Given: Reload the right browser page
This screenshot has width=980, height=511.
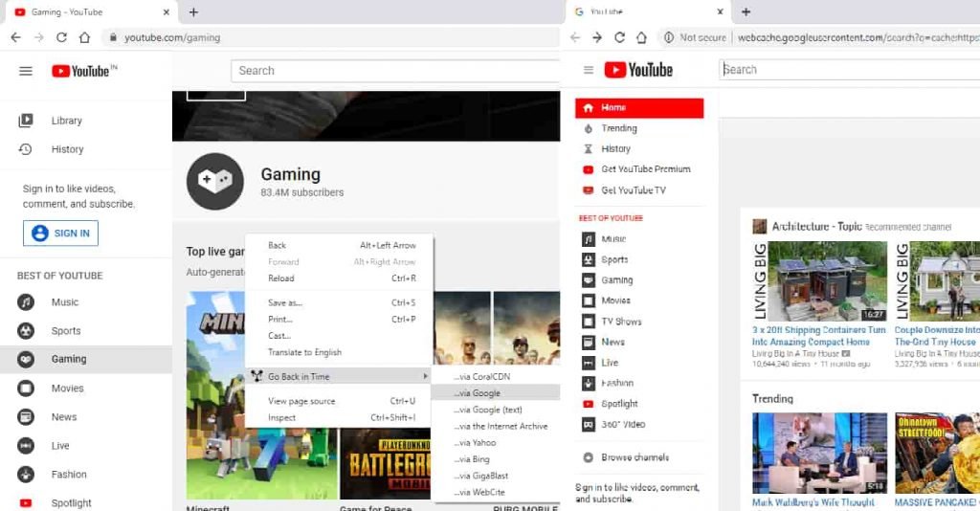Looking at the screenshot, I should point(619,37).
